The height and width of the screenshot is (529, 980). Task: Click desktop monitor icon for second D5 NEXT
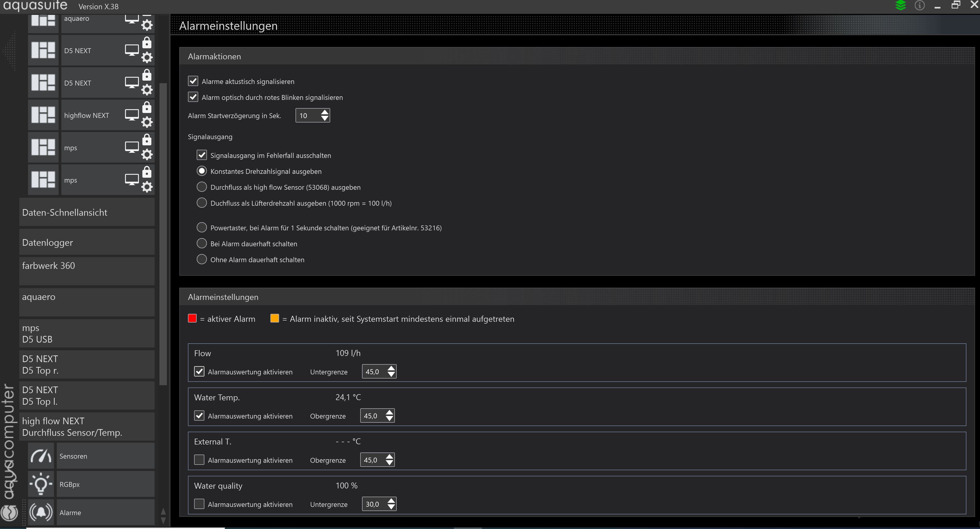(x=132, y=83)
